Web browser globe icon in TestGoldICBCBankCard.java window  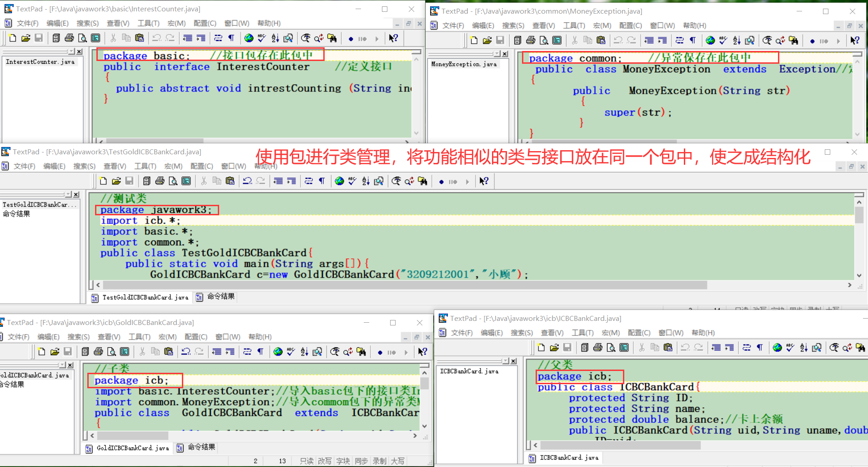[339, 181]
